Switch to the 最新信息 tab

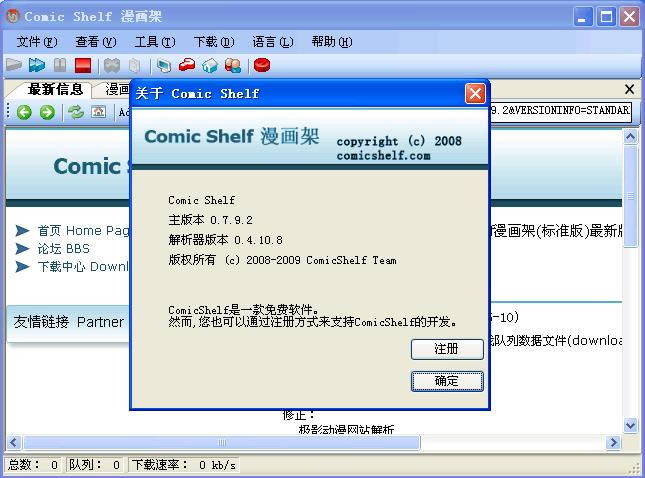click(55, 89)
